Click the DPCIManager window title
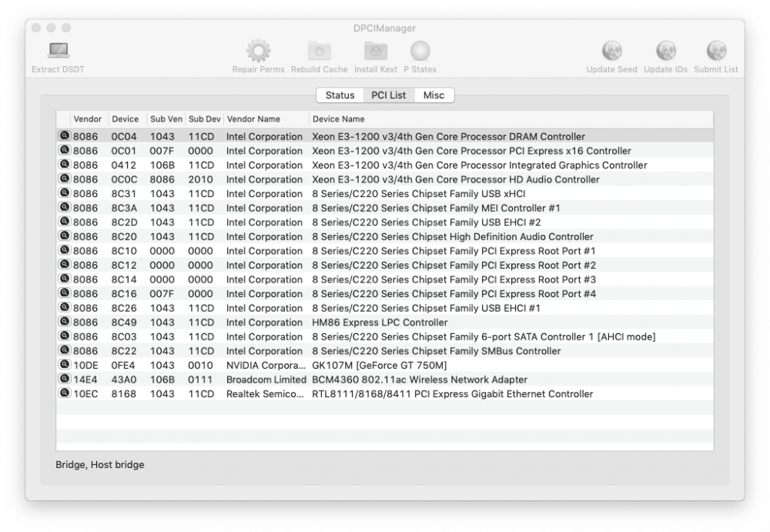 click(x=384, y=28)
